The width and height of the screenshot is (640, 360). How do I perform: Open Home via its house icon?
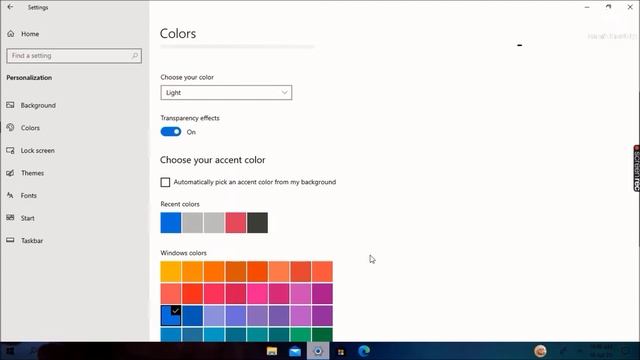point(11,34)
